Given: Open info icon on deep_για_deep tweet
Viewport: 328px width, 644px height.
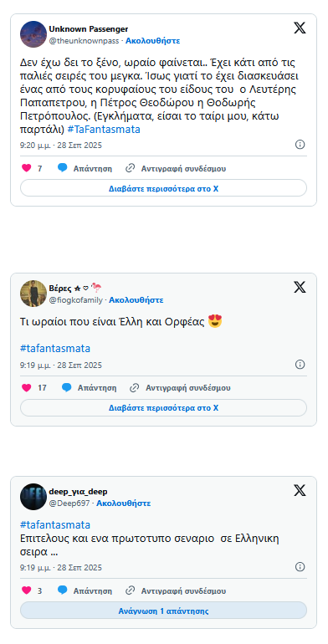Looking at the screenshot, I should point(300,567).
